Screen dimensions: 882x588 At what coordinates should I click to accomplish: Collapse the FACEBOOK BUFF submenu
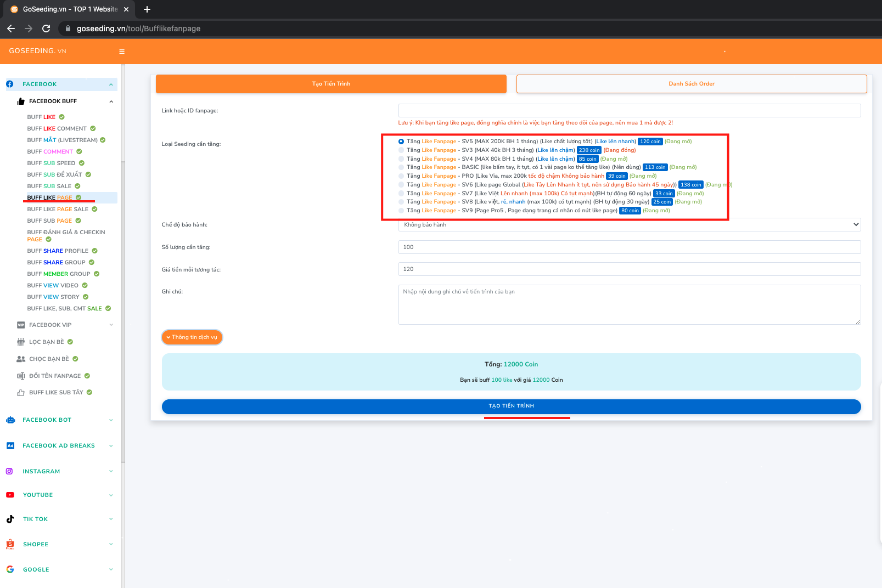(111, 101)
